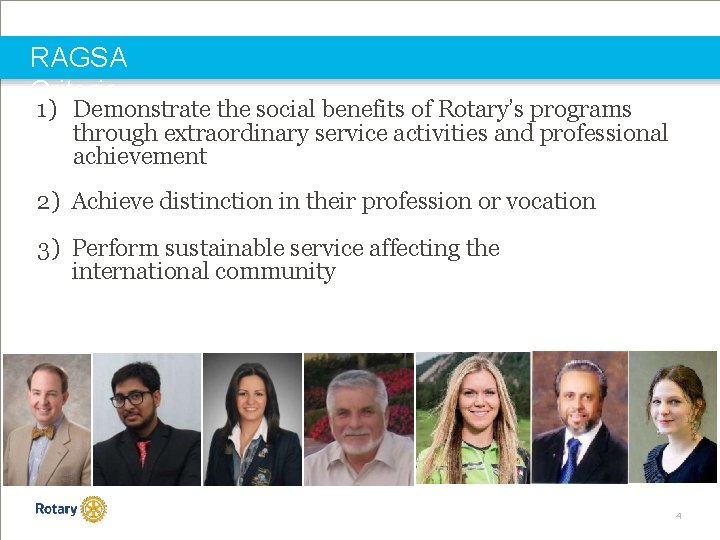This screenshot has height=540, width=720.
Task: Click photo of woman in black top
Action: pos(673,419)
